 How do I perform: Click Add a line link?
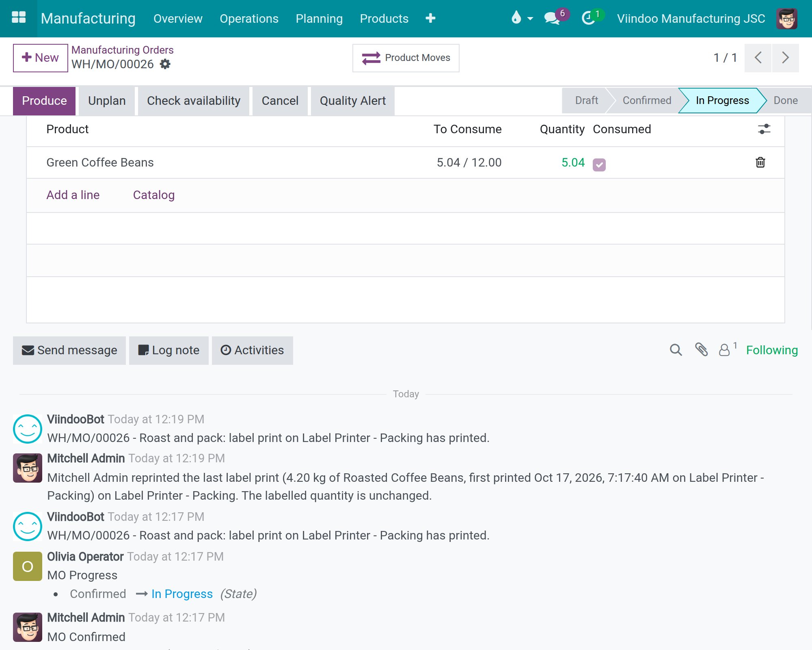coord(73,195)
